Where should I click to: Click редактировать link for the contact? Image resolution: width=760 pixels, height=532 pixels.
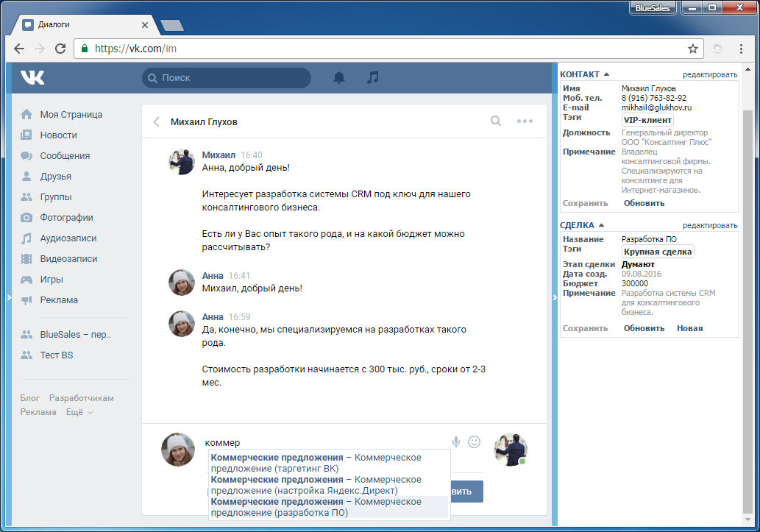coord(709,74)
